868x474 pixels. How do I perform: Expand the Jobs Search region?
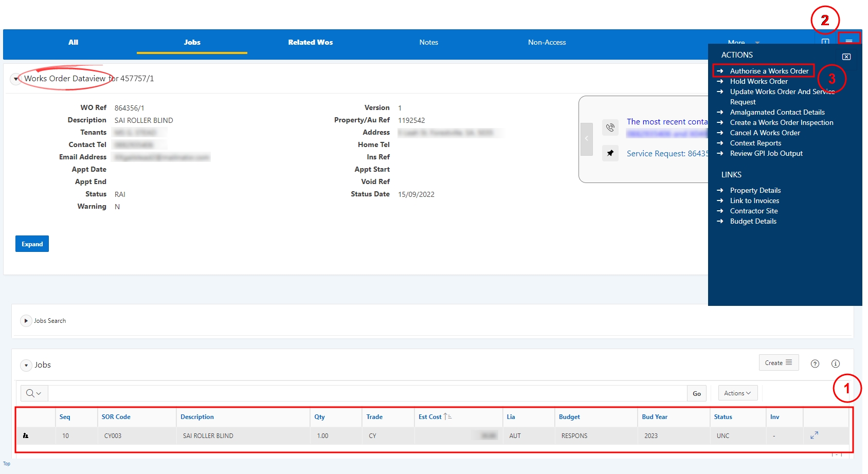tap(26, 321)
